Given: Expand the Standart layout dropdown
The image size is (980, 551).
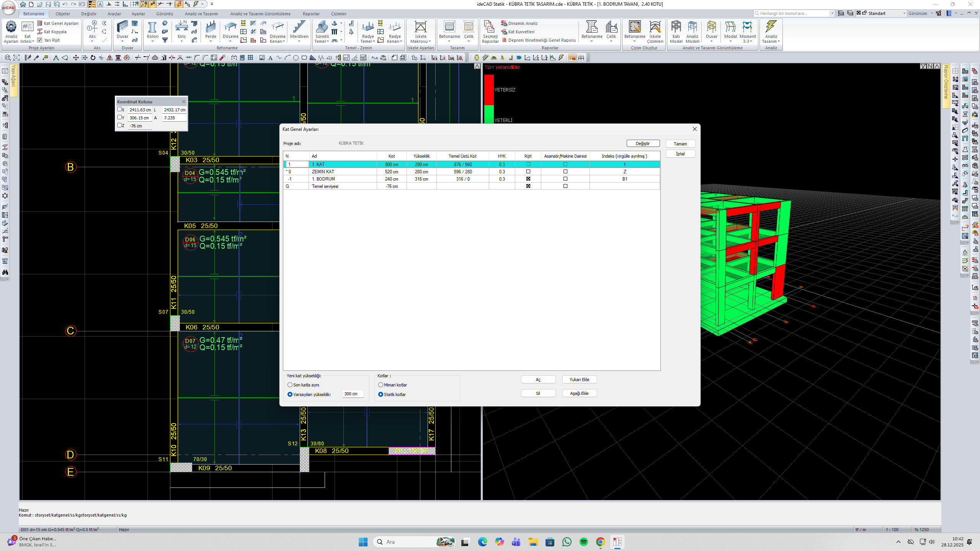Looking at the screenshot, I should click(x=904, y=13).
